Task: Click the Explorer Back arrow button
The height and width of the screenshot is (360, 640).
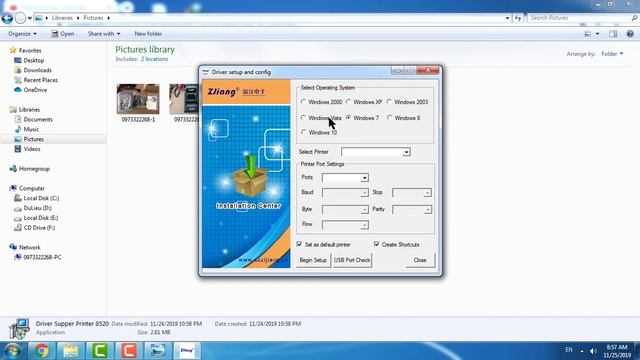Action: (7, 18)
